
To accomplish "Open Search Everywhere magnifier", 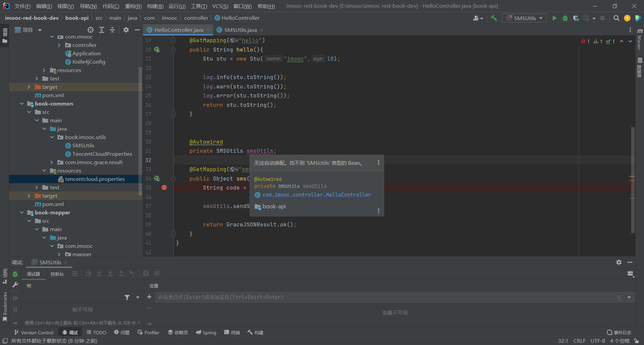I will [x=616, y=18].
